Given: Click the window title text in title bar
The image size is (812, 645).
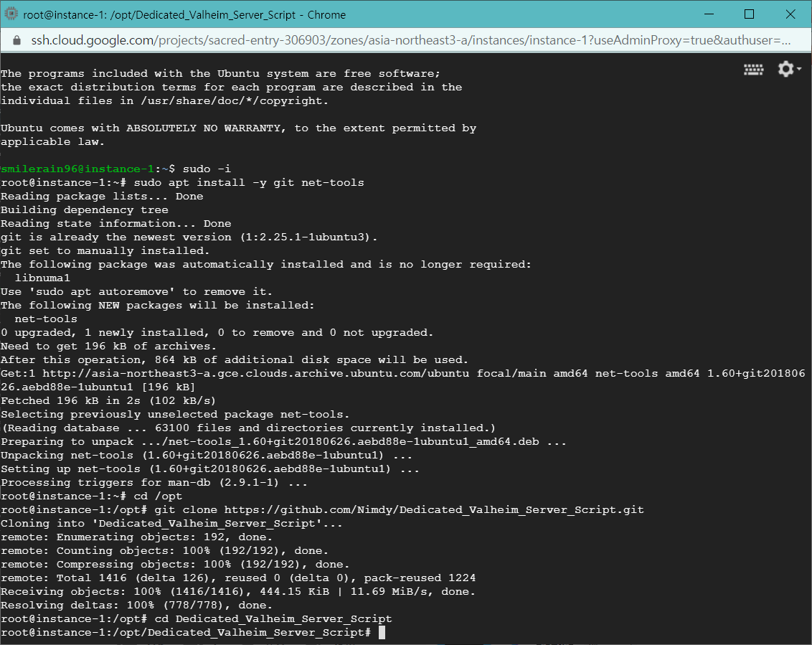Looking at the screenshot, I should [x=184, y=14].
